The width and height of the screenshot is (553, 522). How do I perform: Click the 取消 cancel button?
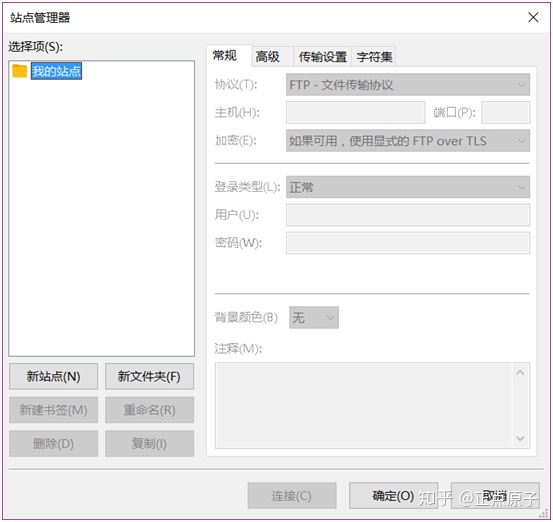[x=495, y=496]
